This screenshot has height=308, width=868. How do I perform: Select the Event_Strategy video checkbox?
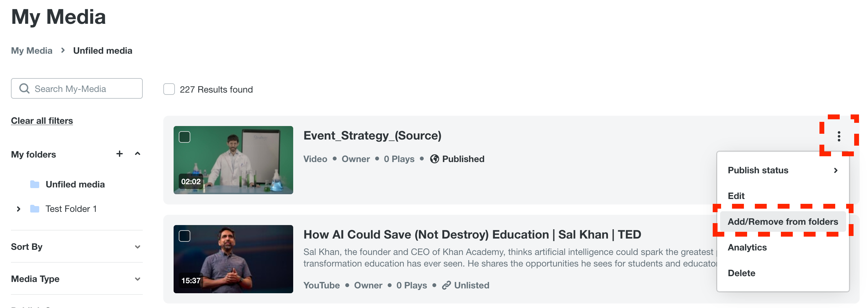pyautogui.click(x=185, y=137)
